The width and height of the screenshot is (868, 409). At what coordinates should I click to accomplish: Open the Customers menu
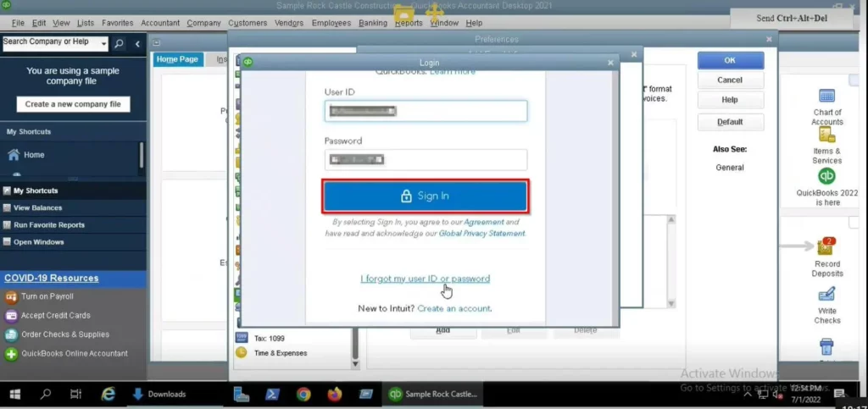point(248,23)
